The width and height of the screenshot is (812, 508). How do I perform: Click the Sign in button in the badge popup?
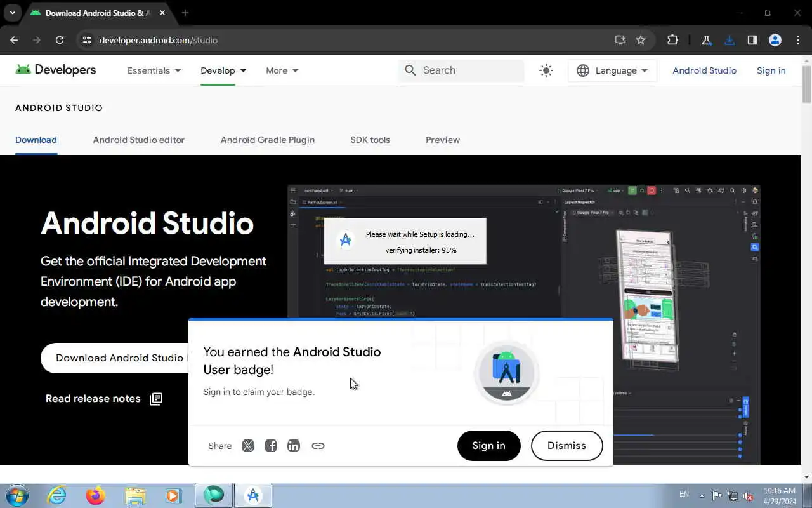(488, 445)
